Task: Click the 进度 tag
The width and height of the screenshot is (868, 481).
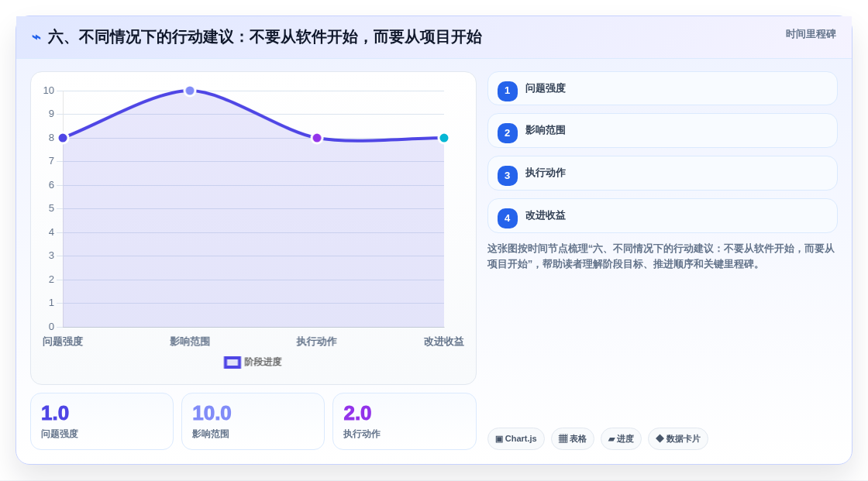Action: 621,439
